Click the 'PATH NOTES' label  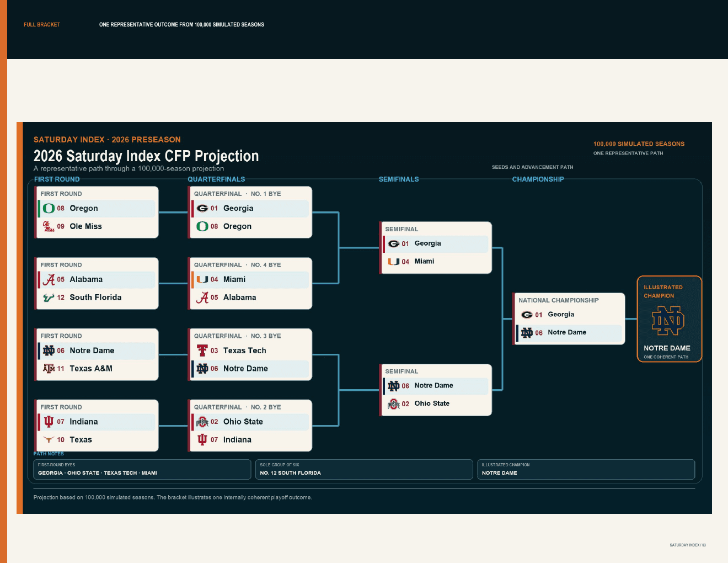point(49,454)
